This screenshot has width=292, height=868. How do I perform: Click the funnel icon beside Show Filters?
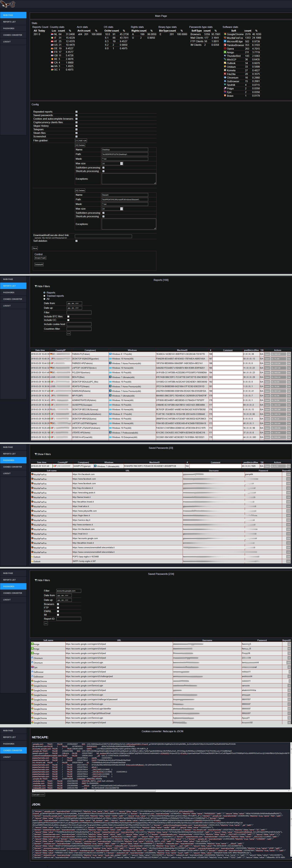36,454
